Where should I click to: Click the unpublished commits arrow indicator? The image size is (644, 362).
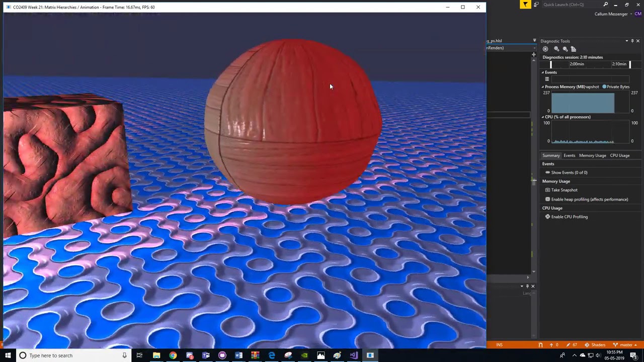[x=553, y=345]
